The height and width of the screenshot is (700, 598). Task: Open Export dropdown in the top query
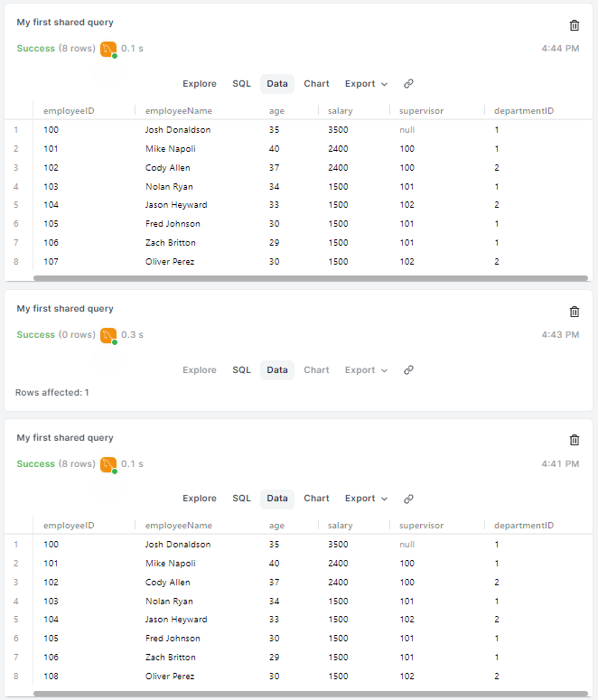click(366, 84)
